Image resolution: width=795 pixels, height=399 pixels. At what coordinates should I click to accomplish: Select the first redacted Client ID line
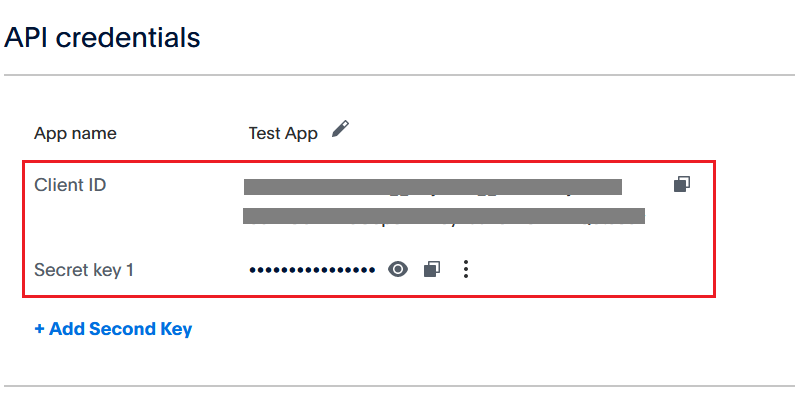[432, 187]
